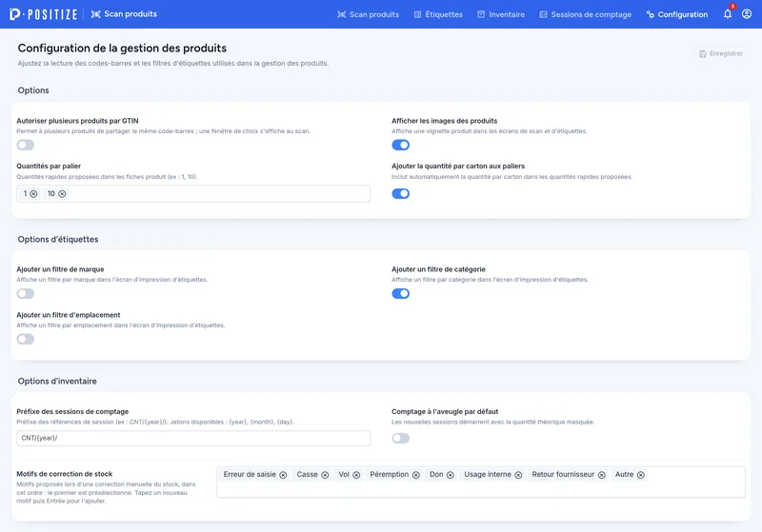Viewport: 762px width, 532px height.
Task: Go to Étiquettes page
Action: [x=438, y=14]
